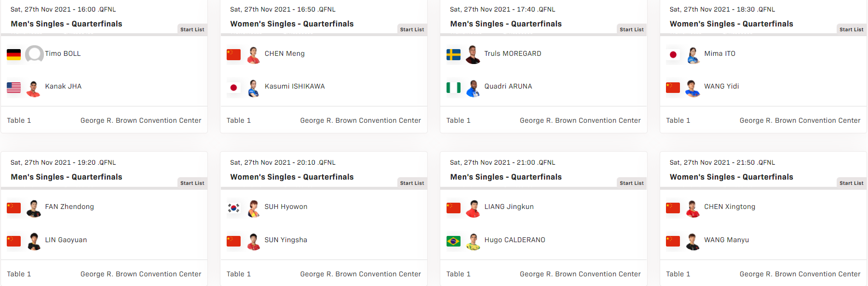Screen dimensions: 868x286
Task: Open Start List for the 18:30 Women's quarterfinal
Action: pyautogui.click(x=851, y=29)
